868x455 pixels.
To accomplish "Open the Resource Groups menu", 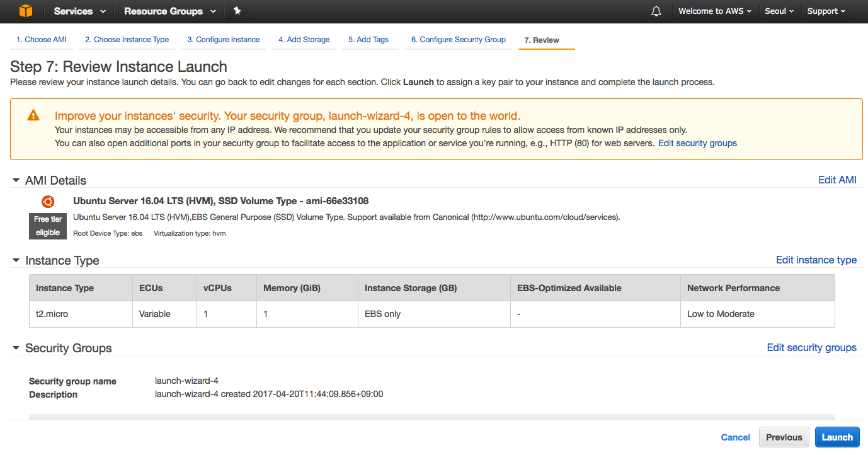I will 170,11.
